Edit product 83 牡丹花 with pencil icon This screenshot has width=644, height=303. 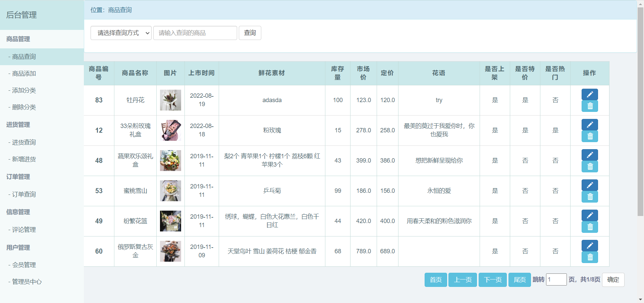pos(590,94)
